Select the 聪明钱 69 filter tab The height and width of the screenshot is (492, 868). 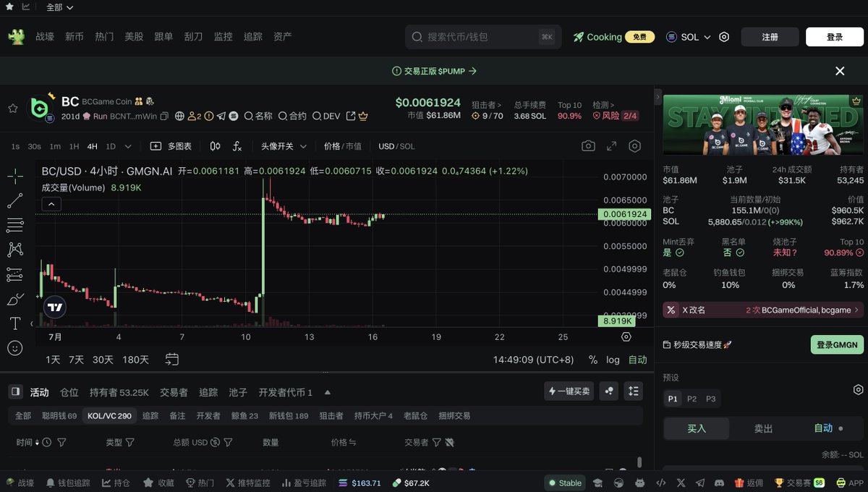point(59,416)
